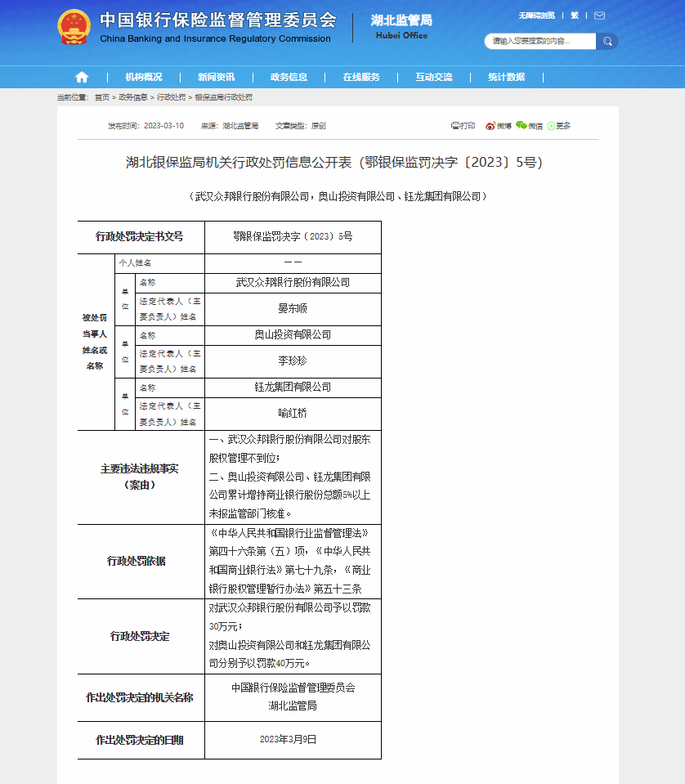This screenshot has height=784, width=685.
Task: Click the article main title
Action: pos(334,162)
